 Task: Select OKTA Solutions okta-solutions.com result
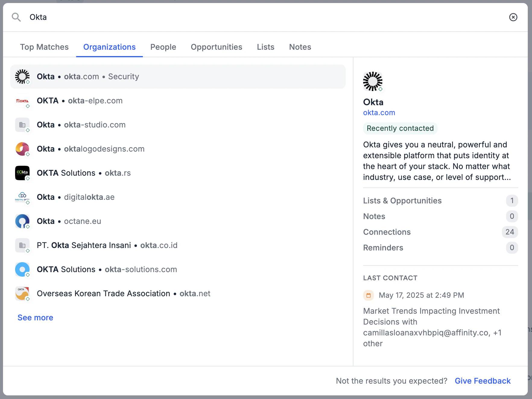coord(178,269)
